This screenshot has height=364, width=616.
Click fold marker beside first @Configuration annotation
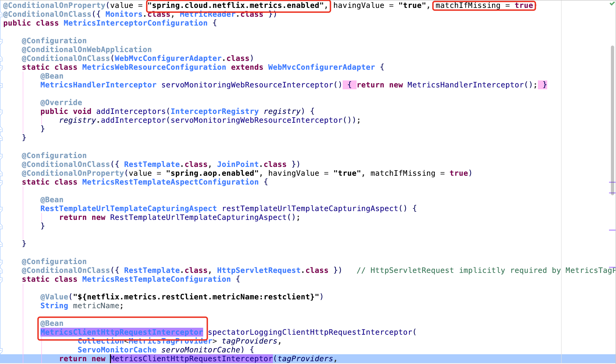tap(1, 41)
